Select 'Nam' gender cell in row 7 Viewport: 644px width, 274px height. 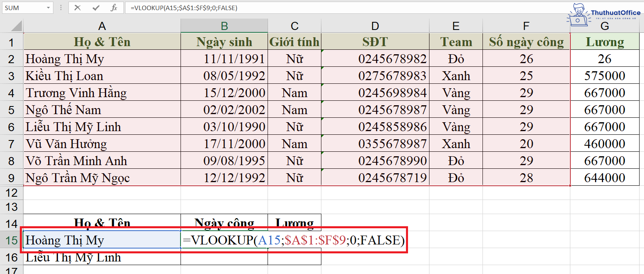[294, 144]
